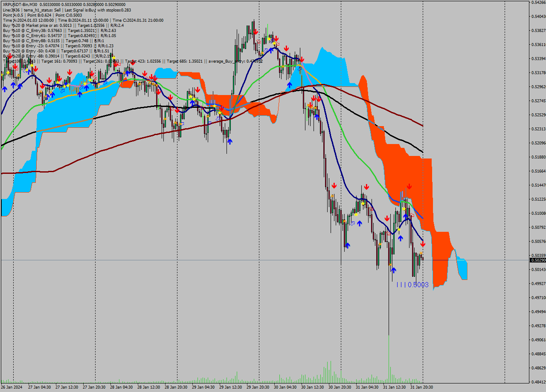This screenshot has width=546, height=392.
Task: Click the '30 Jan 20:30' time label
Action: (x=340, y=387)
